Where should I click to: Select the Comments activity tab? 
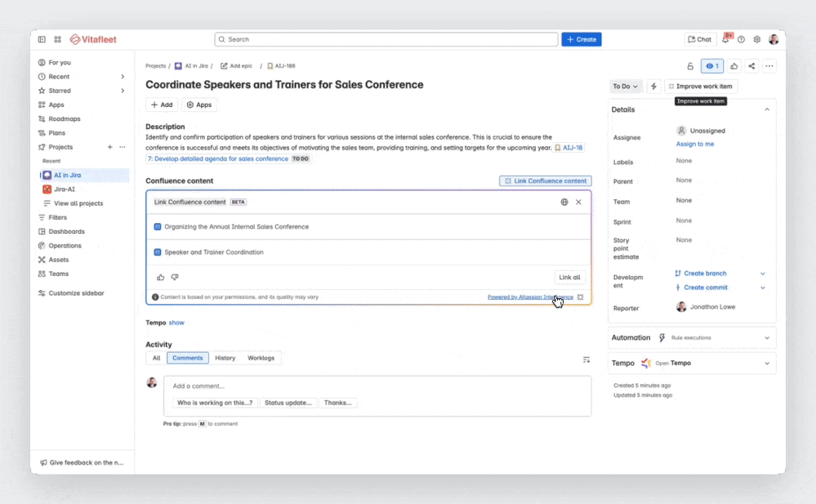[x=187, y=359]
